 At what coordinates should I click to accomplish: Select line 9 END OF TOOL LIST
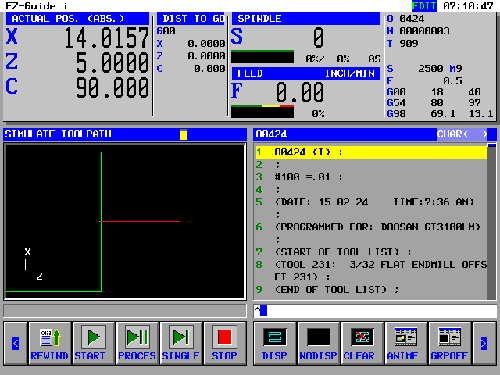tap(371, 289)
